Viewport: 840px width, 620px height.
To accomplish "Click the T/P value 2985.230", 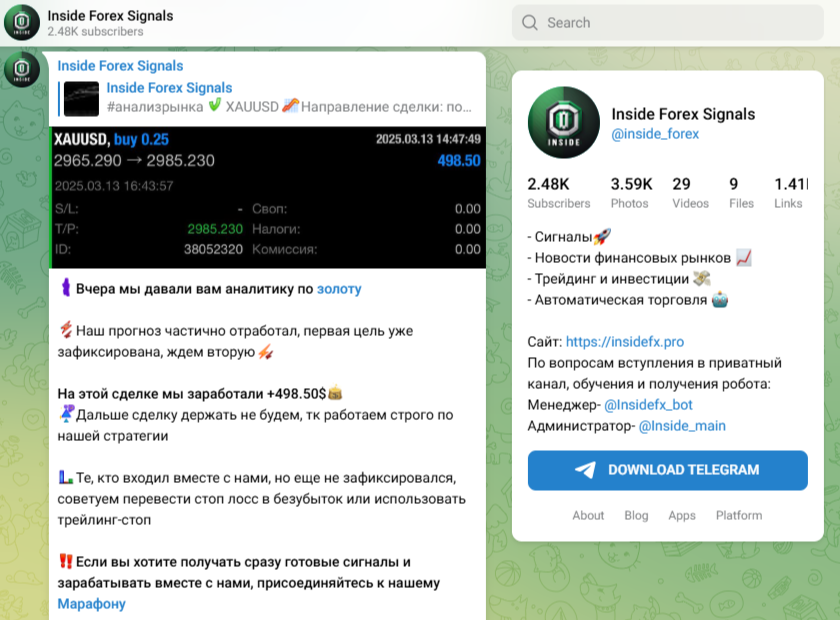I will tap(215, 229).
